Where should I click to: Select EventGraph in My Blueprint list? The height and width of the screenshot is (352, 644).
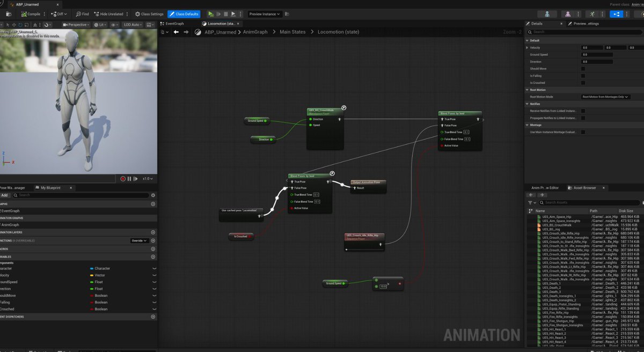[x=11, y=211]
